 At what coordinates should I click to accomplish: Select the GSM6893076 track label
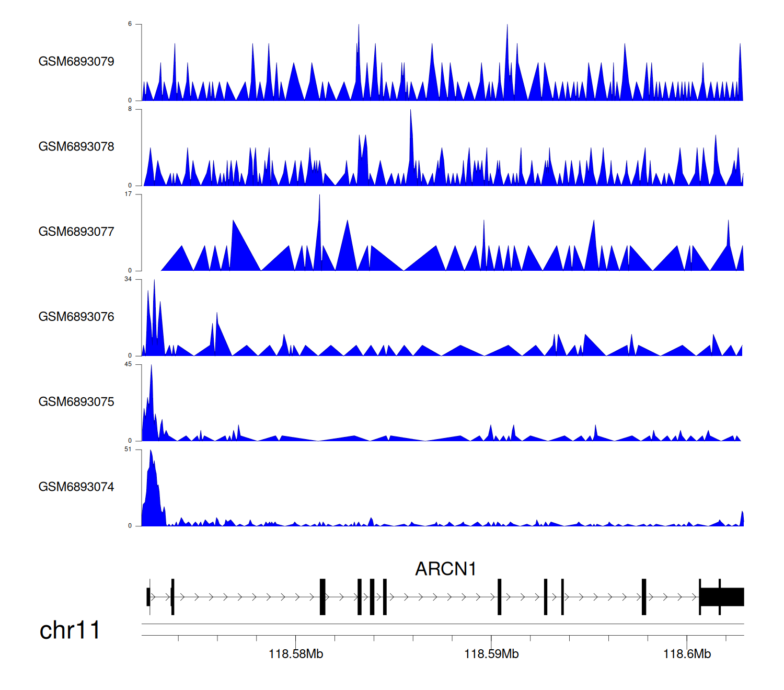pos(76,317)
